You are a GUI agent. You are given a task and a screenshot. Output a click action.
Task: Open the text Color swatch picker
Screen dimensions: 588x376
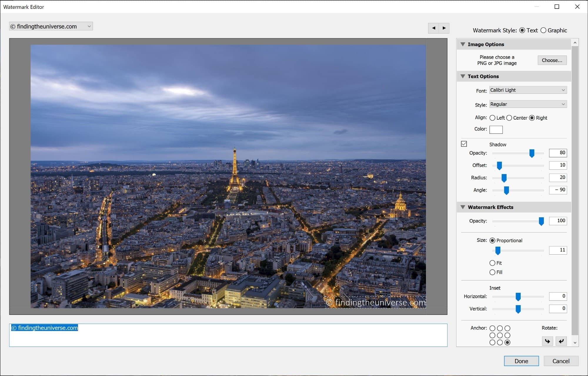click(x=496, y=129)
